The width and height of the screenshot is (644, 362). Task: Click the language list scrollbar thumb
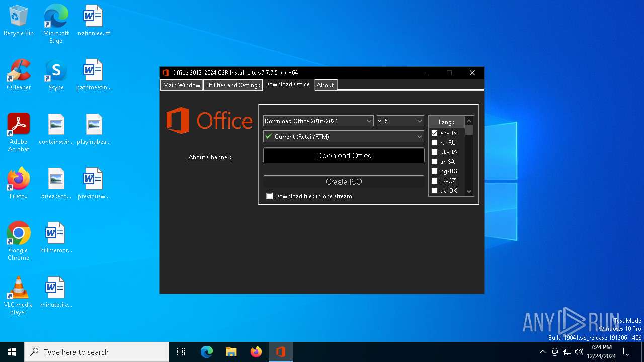[469, 130]
